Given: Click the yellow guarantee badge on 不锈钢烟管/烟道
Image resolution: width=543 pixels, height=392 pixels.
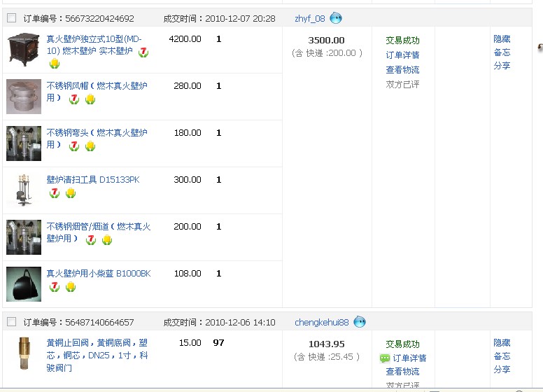Looking at the screenshot, I should point(107,240).
